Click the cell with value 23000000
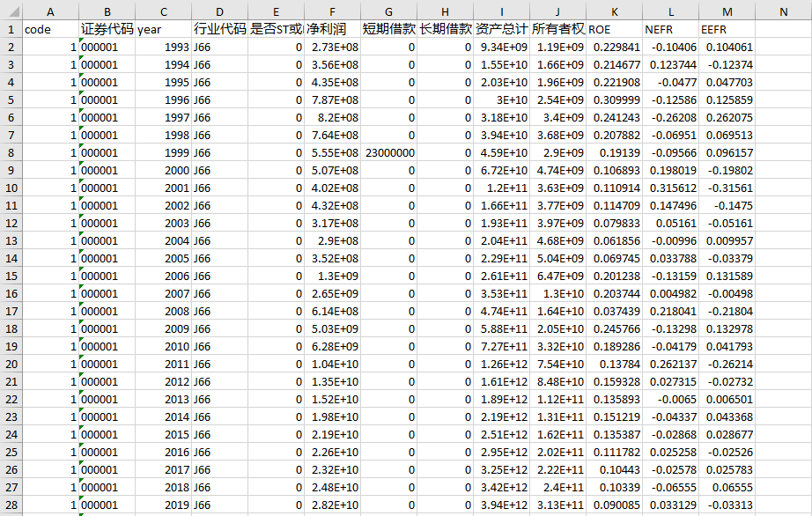The width and height of the screenshot is (812, 516). 388,152
